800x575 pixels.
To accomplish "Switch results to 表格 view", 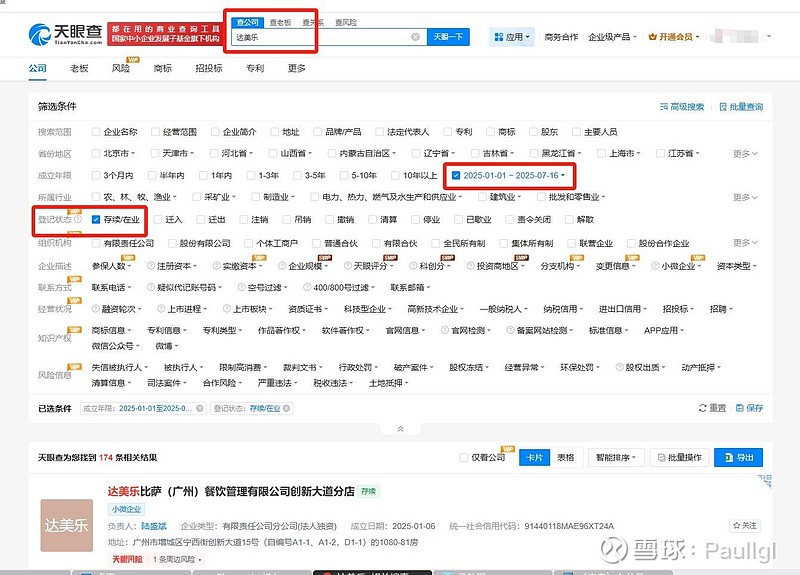I will (565, 457).
